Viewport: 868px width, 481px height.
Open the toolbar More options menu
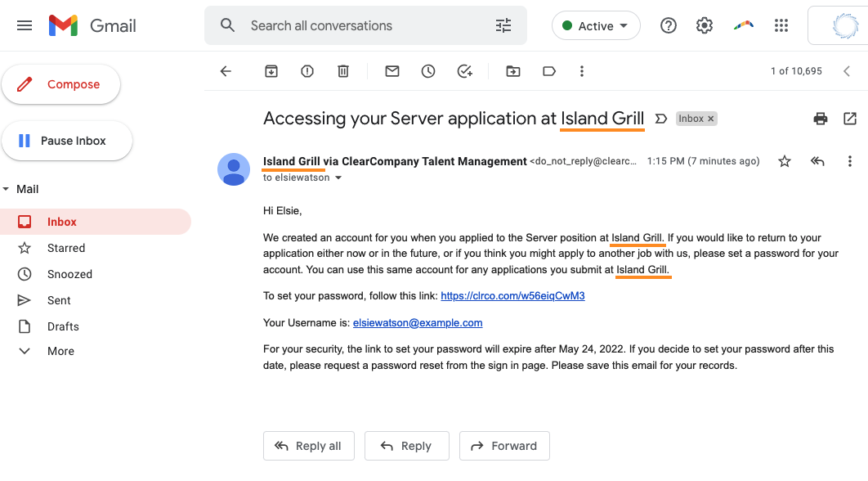click(x=582, y=71)
